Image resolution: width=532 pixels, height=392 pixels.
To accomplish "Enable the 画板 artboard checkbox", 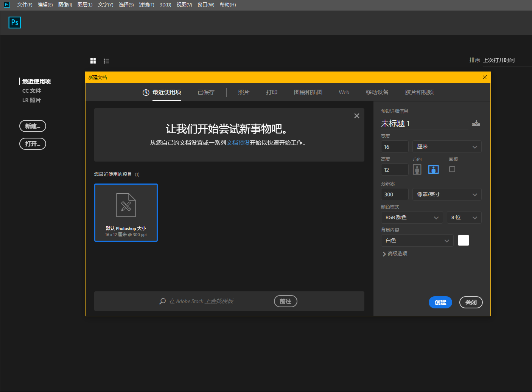I will pyautogui.click(x=452, y=169).
